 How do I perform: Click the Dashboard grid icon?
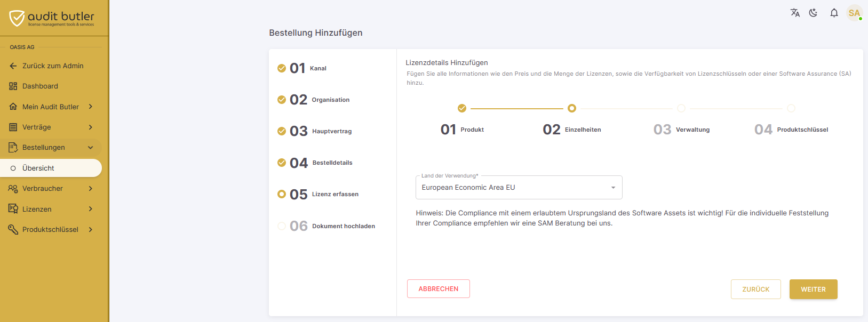(x=13, y=86)
